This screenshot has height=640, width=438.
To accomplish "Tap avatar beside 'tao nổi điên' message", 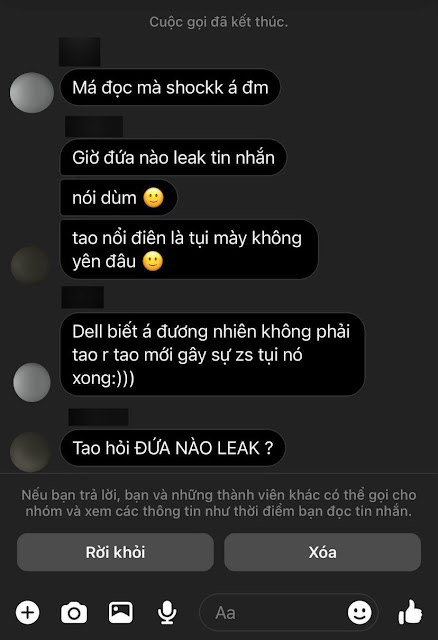I will (31, 265).
